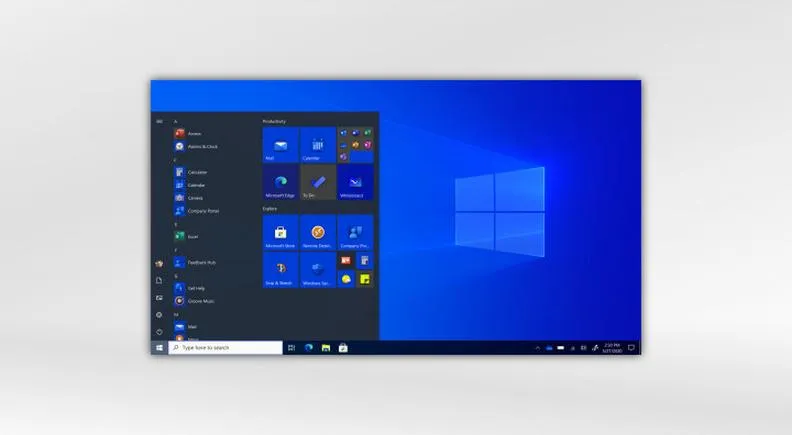The image size is (792, 435).
Task: Expand the Start menu hamburger button
Action: pyautogui.click(x=159, y=121)
